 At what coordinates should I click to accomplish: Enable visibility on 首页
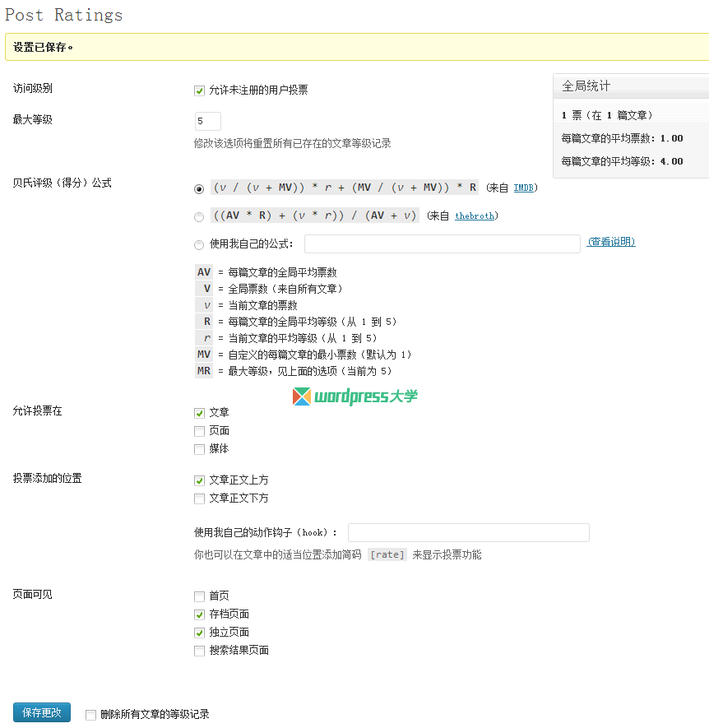199,596
